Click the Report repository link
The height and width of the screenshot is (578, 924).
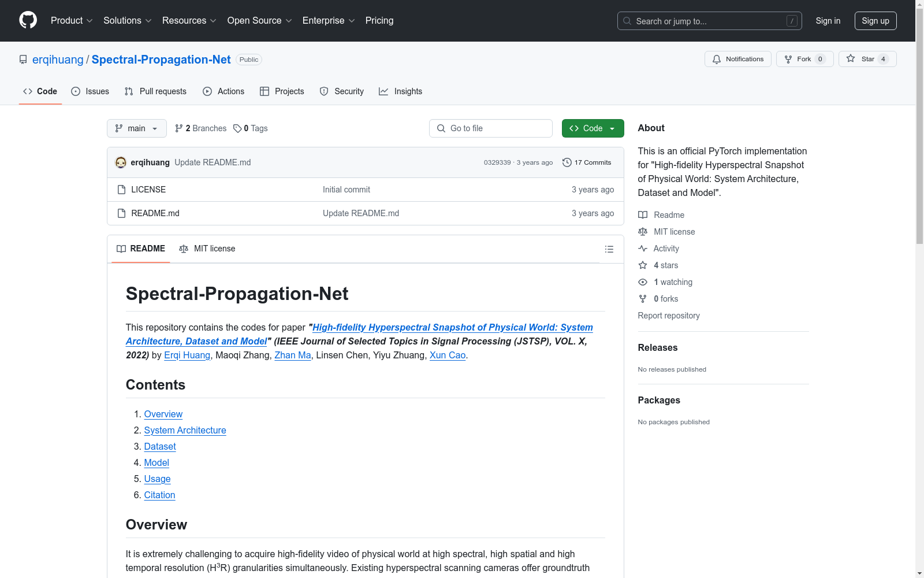[669, 316]
